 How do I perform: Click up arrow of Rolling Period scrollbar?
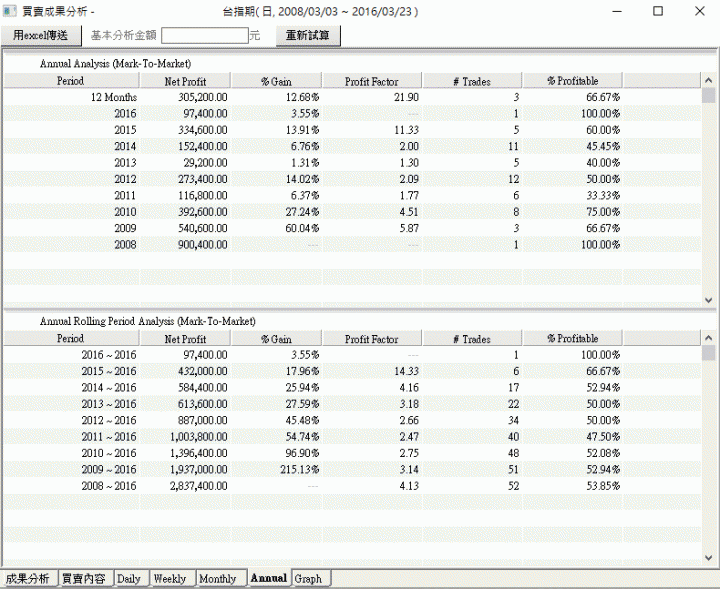(709, 338)
